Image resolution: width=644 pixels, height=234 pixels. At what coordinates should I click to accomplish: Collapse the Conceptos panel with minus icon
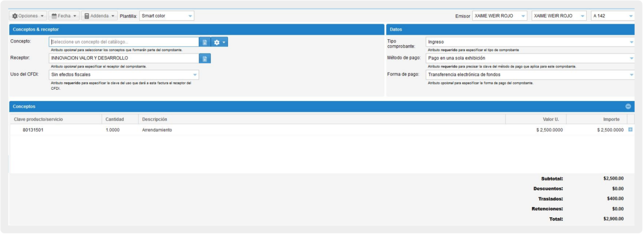coord(628,107)
